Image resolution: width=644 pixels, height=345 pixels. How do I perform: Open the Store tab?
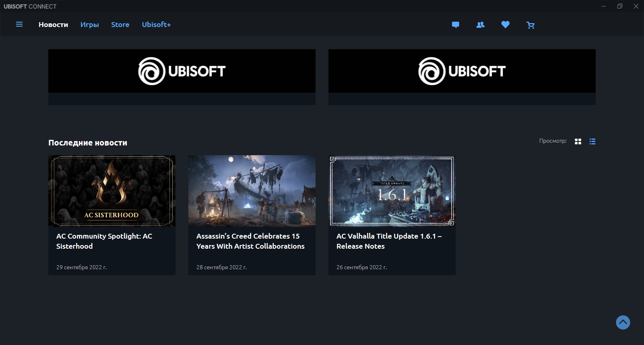pyautogui.click(x=120, y=25)
